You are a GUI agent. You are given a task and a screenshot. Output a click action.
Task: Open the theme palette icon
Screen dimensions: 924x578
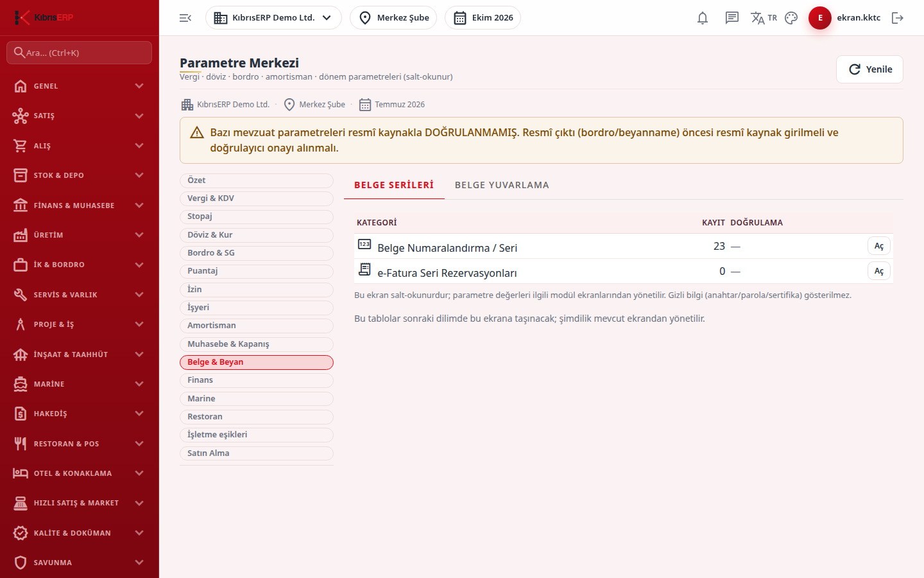[x=791, y=18]
